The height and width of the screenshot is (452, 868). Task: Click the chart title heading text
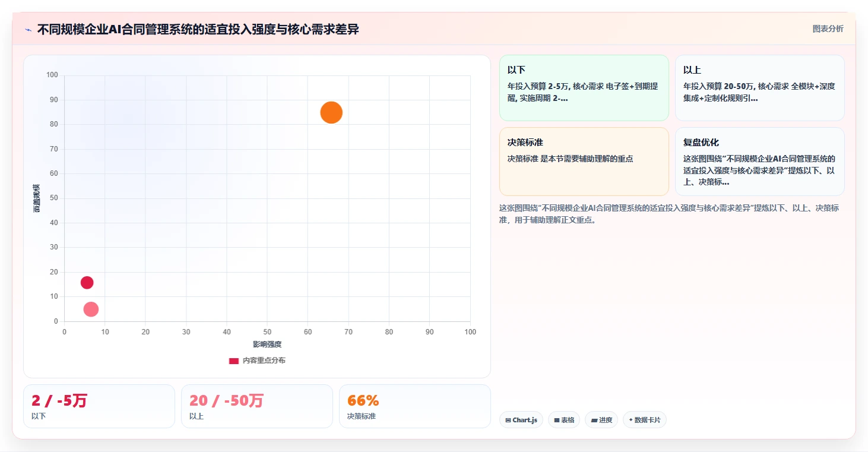pos(198,30)
